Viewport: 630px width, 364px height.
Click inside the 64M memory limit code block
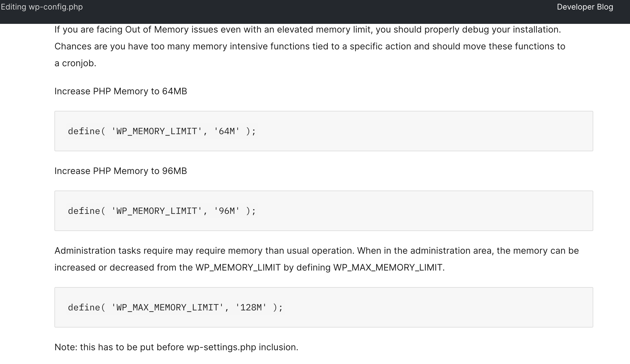pos(393,131)
